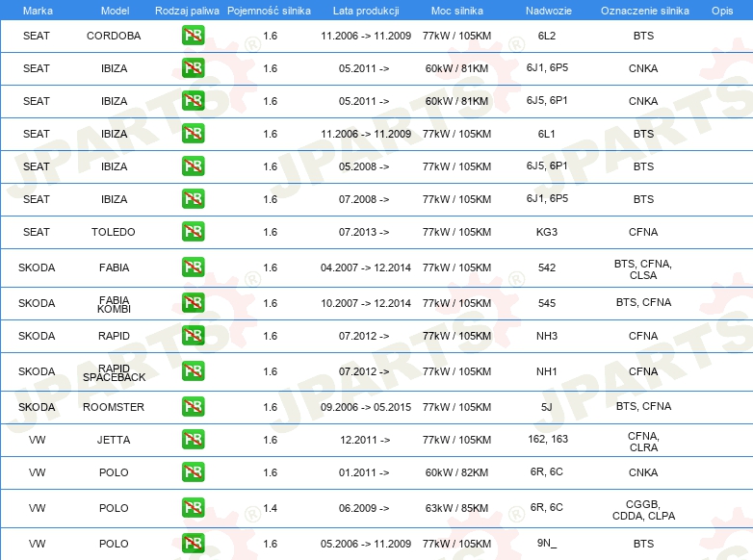Sort by Rodzaj paliwa column header
The width and height of the screenshot is (753, 560).
click(187, 11)
